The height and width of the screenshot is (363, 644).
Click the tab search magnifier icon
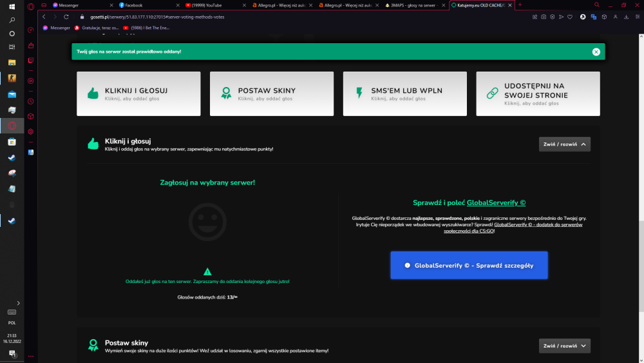(597, 5)
